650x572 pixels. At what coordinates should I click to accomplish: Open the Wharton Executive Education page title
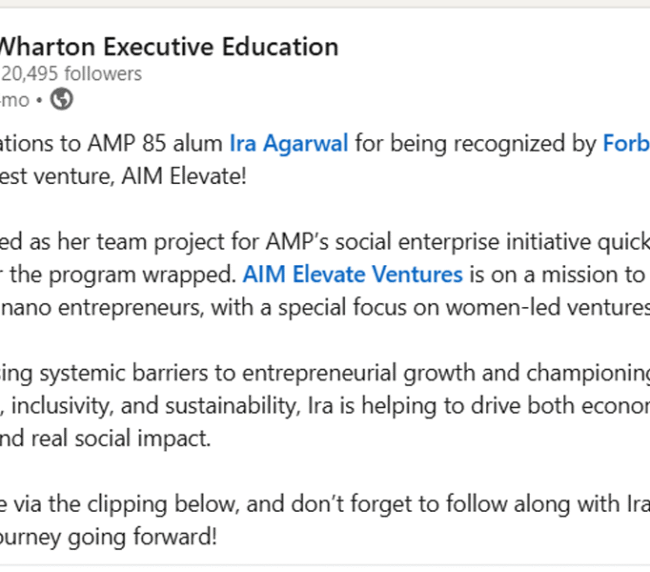169,46
